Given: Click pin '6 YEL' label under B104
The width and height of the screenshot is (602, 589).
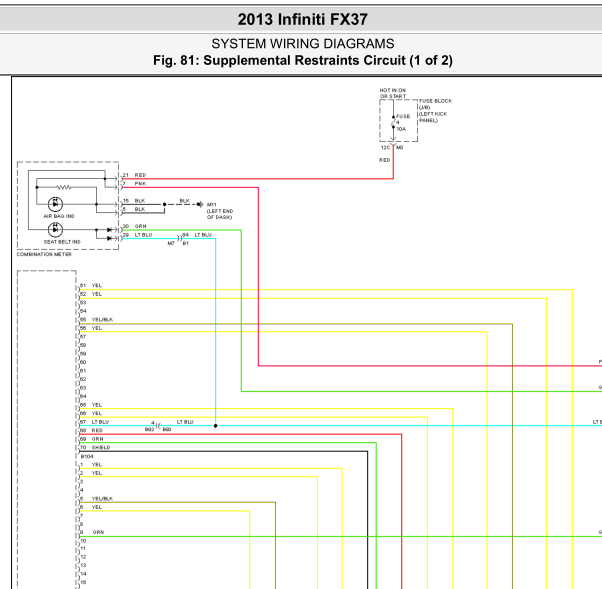Looking at the screenshot, I should click(x=91, y=507).
